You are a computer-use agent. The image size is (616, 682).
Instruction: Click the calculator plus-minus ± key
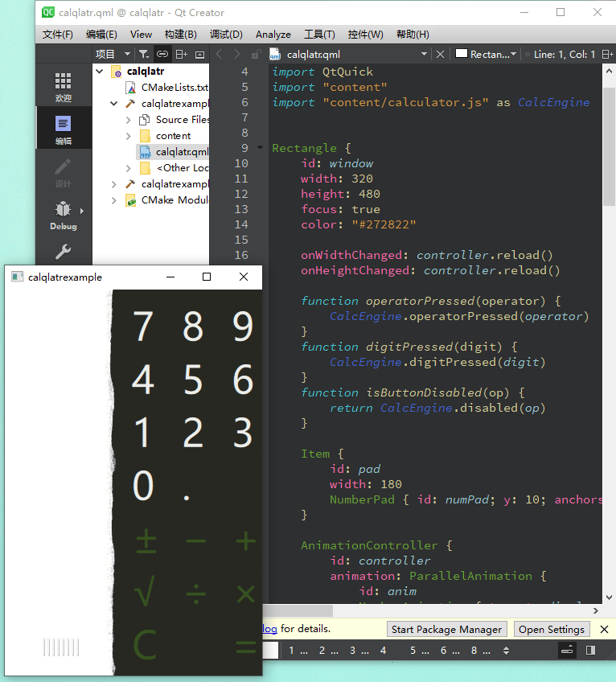[x=146, y=541]
